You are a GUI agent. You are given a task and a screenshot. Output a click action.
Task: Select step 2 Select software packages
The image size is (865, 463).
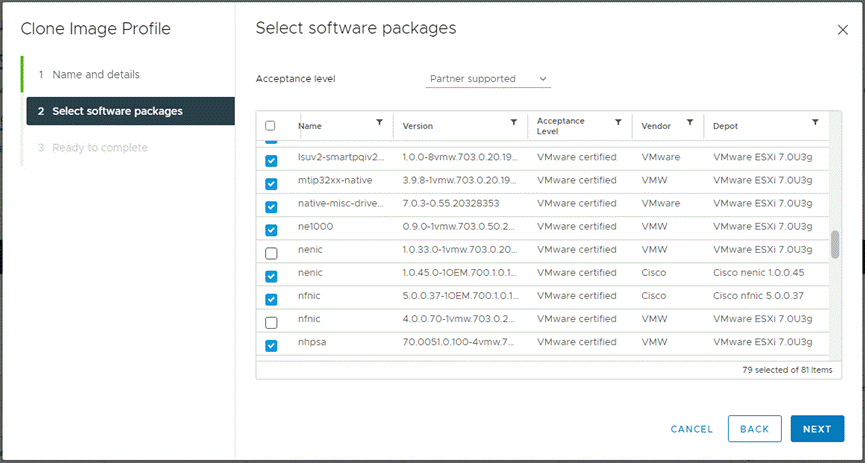pos(131,111)
